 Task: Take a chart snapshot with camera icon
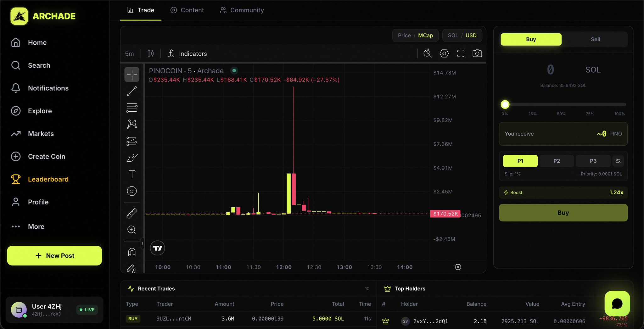click(x=477, y=53)
